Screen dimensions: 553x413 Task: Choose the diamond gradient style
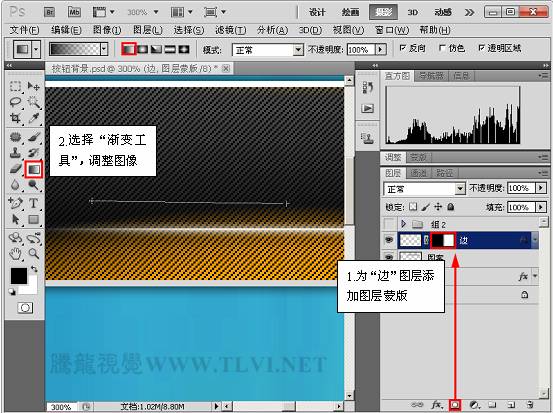[184, 49]
